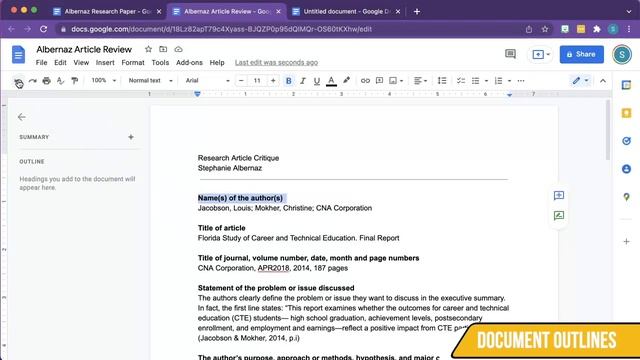Click the Redo arrow icon
Image resolution: width=640 pixels, height=360 pixels.
pos(33,81)
